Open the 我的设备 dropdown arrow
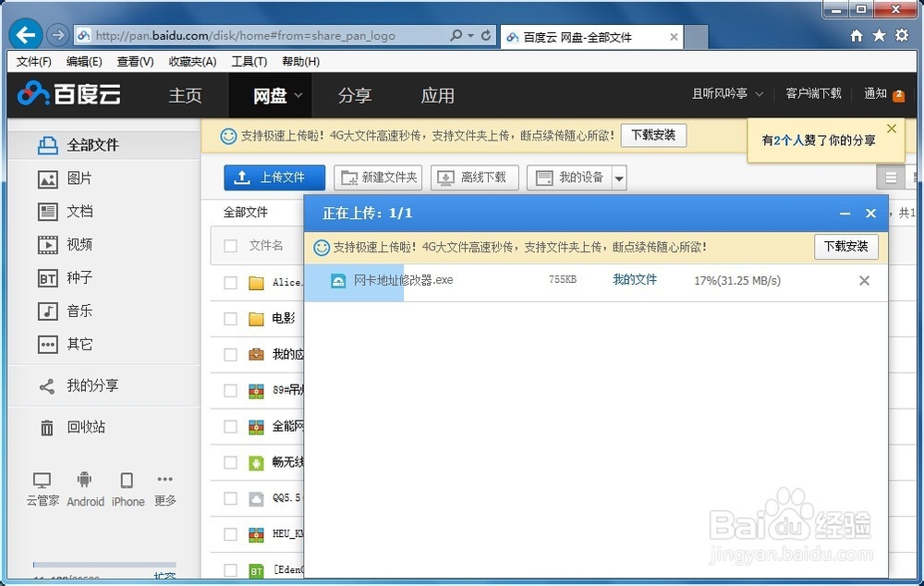Screen dimensions: 924x586 pyautogui.click(x=618, y=177)
